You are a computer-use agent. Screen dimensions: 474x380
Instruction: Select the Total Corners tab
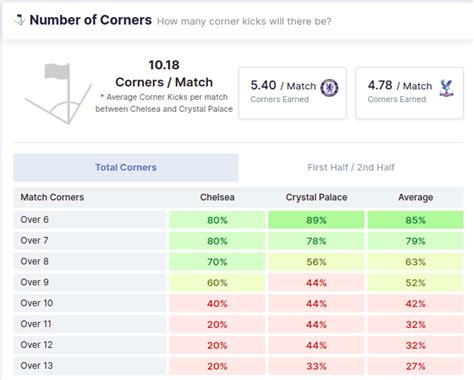[126, 168]
